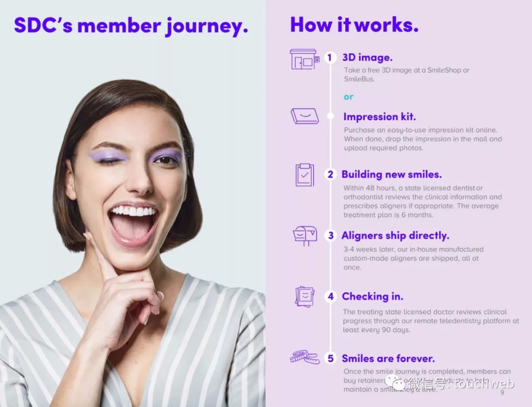Viewport: 532px width, 407px height.
Task: Click the WeChat logo in watermark
Action: click(395, 382)
